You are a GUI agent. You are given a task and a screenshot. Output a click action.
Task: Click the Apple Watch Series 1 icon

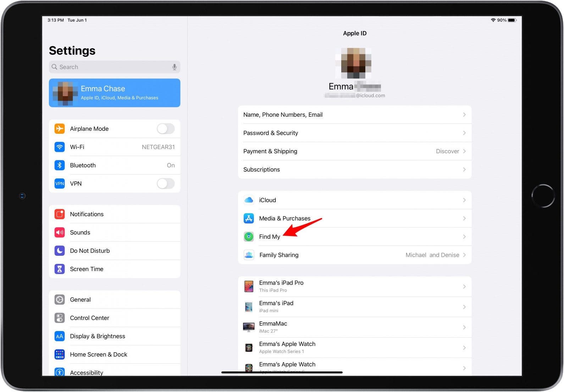249,348
